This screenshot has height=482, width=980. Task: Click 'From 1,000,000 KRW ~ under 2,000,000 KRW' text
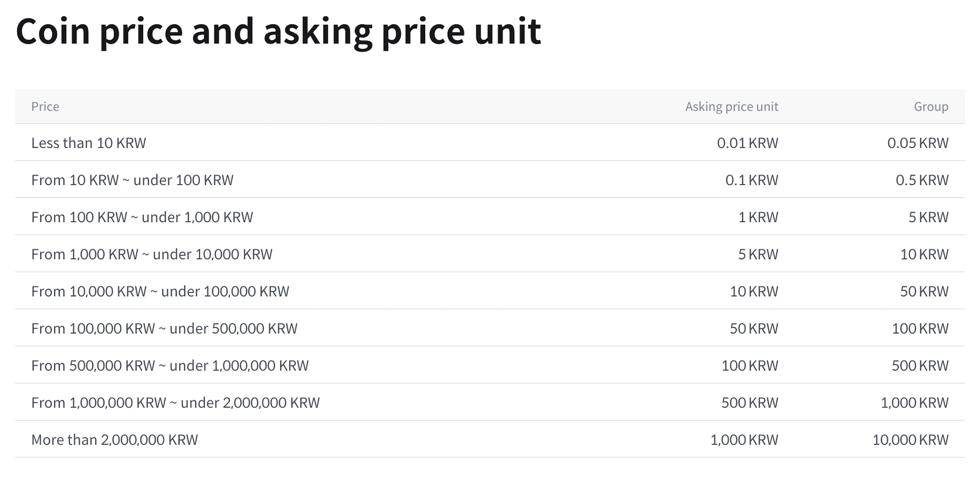click(175, 403)
